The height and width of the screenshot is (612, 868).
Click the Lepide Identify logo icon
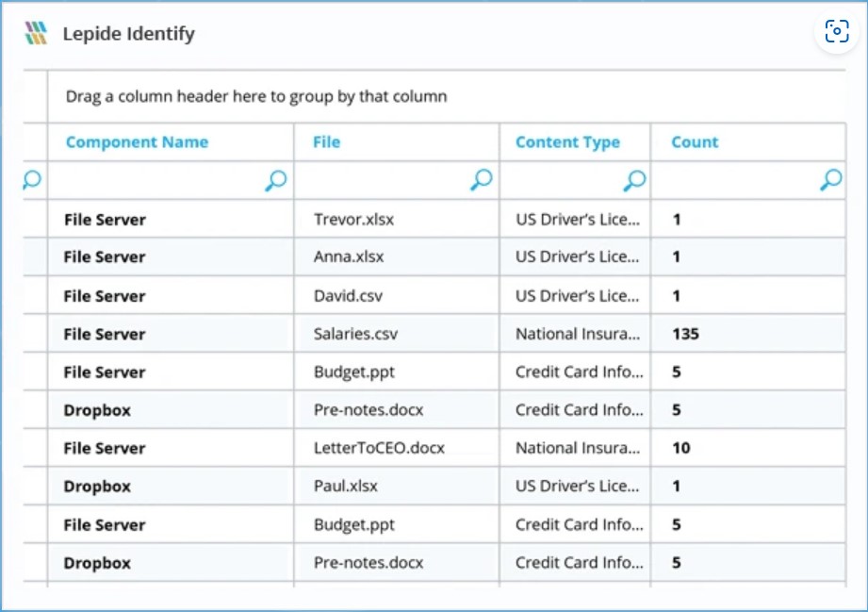coord(37,33)
